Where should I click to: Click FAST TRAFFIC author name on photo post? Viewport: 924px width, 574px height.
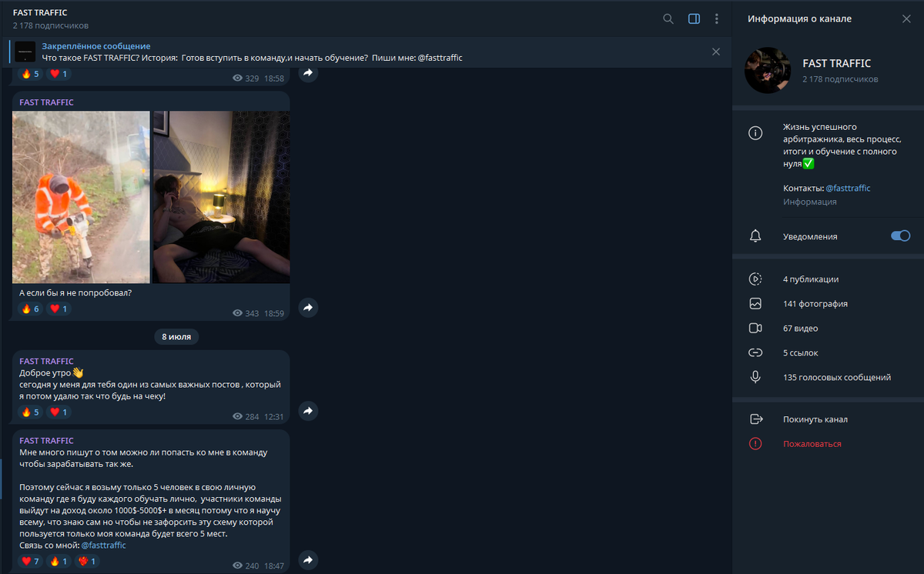click(x=46, y=102)
